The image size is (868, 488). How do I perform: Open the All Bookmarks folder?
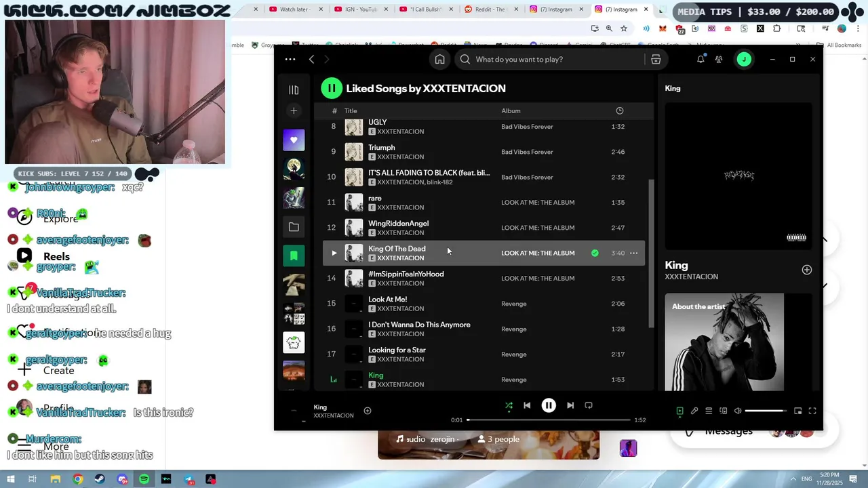pyautogui.click(x=839, y=45)
